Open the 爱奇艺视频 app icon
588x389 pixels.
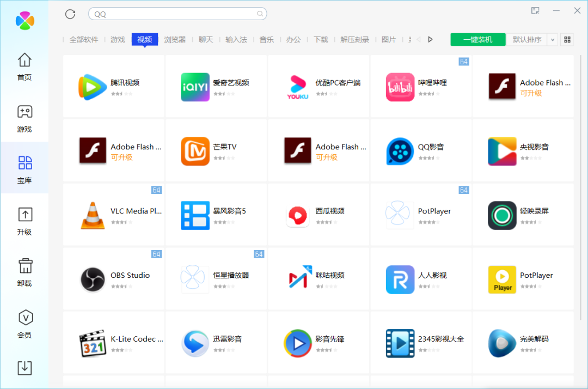tap(195, 87)
